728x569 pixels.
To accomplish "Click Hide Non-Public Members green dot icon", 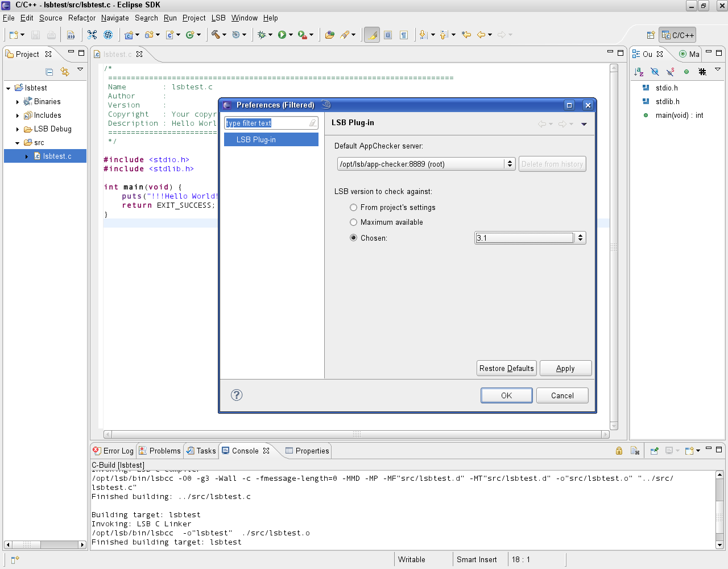I will tap(686, 72).
